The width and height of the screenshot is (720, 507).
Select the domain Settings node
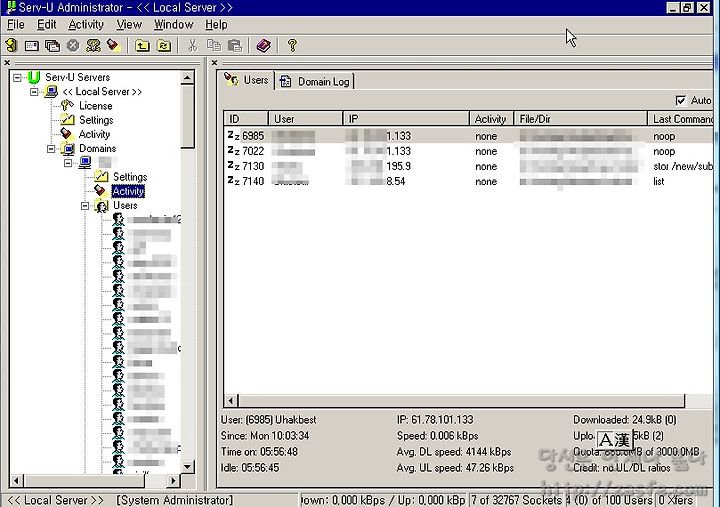pos(130,177)
